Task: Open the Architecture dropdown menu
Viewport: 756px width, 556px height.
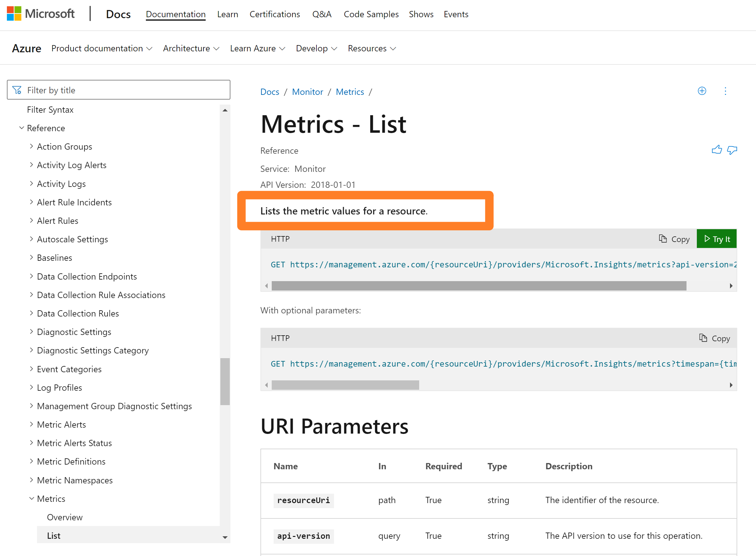Action: click(191, 49)
